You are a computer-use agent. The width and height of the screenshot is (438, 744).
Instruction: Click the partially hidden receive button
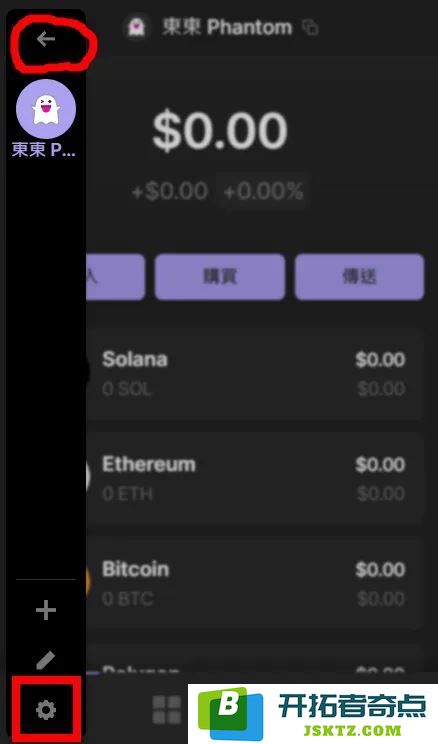(x=115, y=277)
